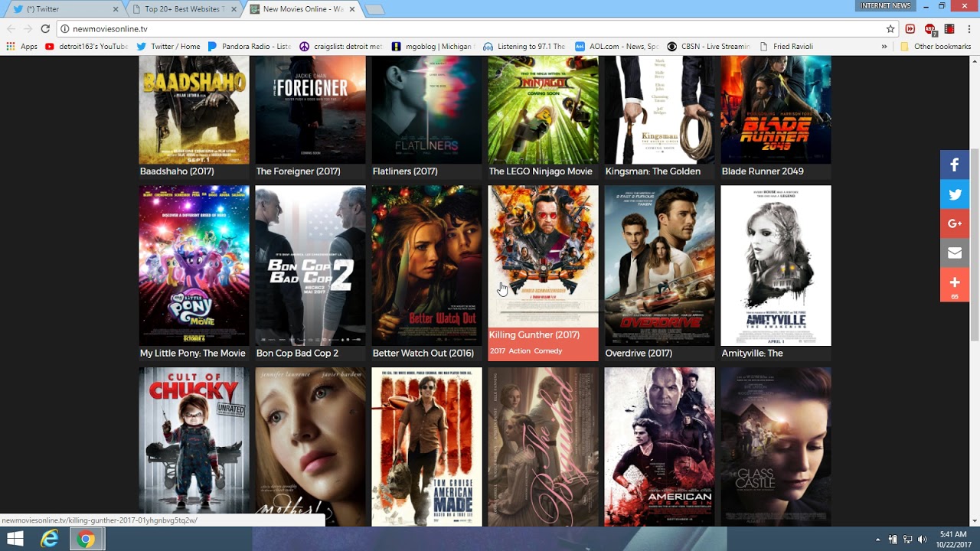Open Cult of Chucky poster
This screenshot has width=980, height=551.
click(194, 447)
